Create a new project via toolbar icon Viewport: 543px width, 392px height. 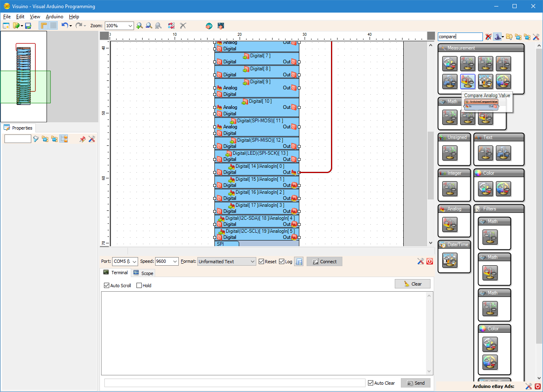pyautogui.click(x=6, y=26)
